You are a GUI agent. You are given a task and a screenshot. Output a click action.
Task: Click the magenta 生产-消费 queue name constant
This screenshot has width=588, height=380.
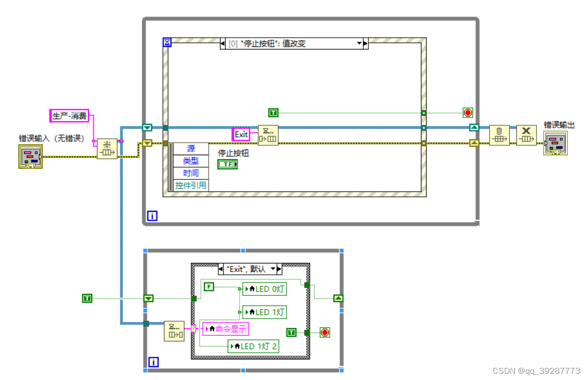pyautogui.click(x=70, y=115)
